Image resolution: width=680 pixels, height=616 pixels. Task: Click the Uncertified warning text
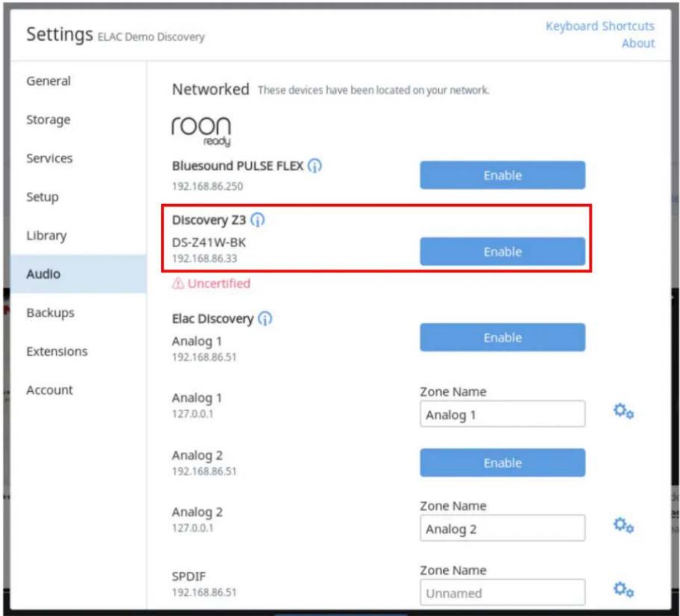pyautogui.click(x=219, y=283)
